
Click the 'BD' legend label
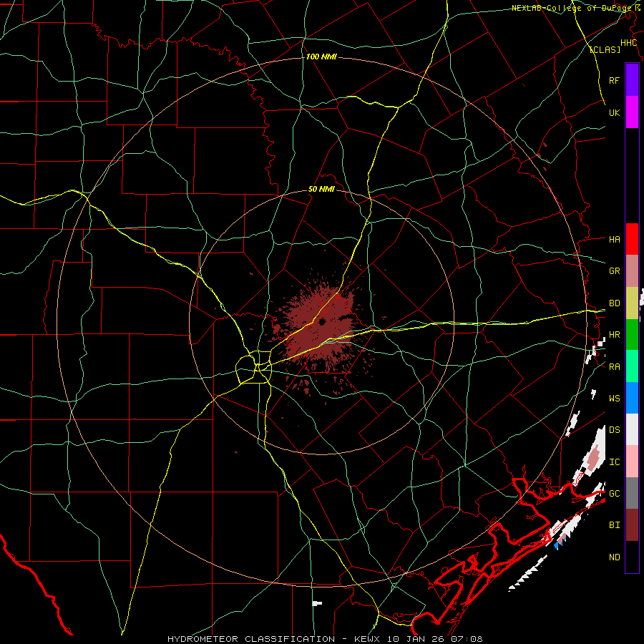614,303
